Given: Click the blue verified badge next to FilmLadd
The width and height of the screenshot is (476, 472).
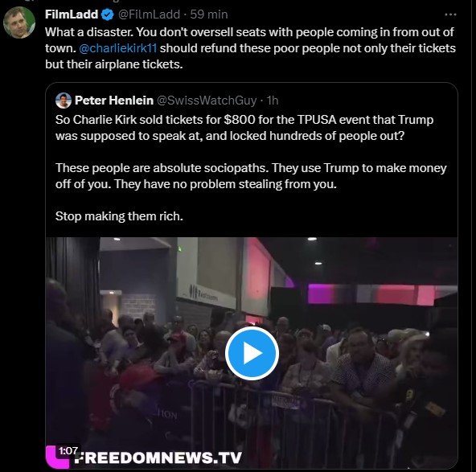Looking at the screenshot, I should click(108, 14).
